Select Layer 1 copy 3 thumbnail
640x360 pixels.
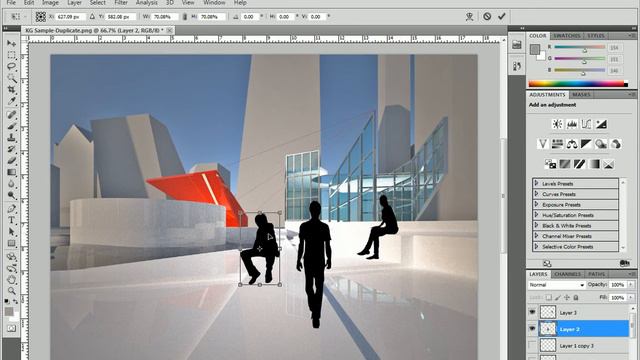pos(548,345)
